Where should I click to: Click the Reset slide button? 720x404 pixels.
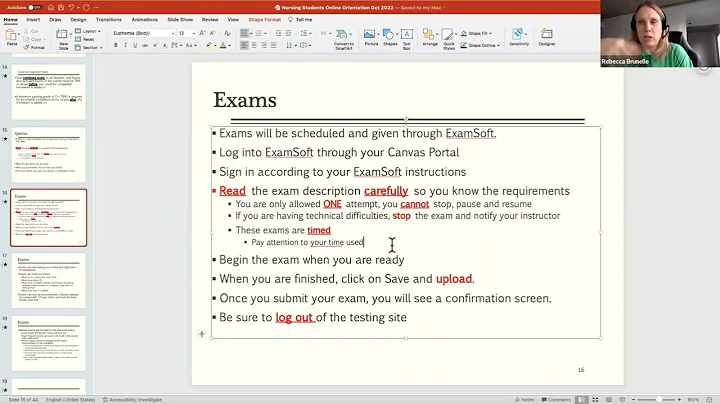click(85, 39)
